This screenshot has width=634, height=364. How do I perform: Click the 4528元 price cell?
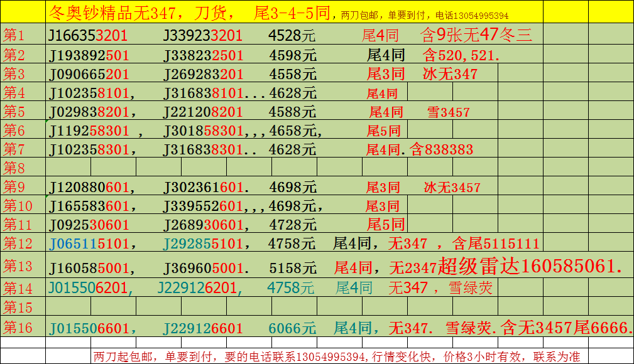[292, 35]
